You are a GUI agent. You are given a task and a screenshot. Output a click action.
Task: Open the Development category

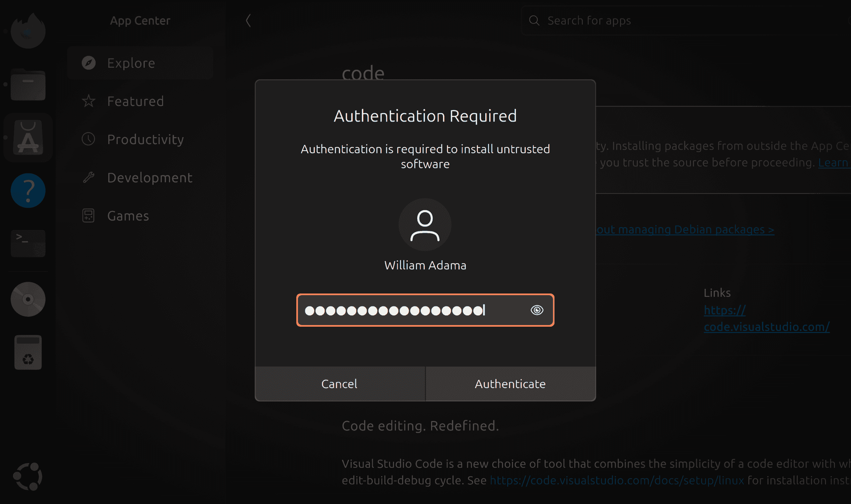pyautogui.click(x=140, y=178)
